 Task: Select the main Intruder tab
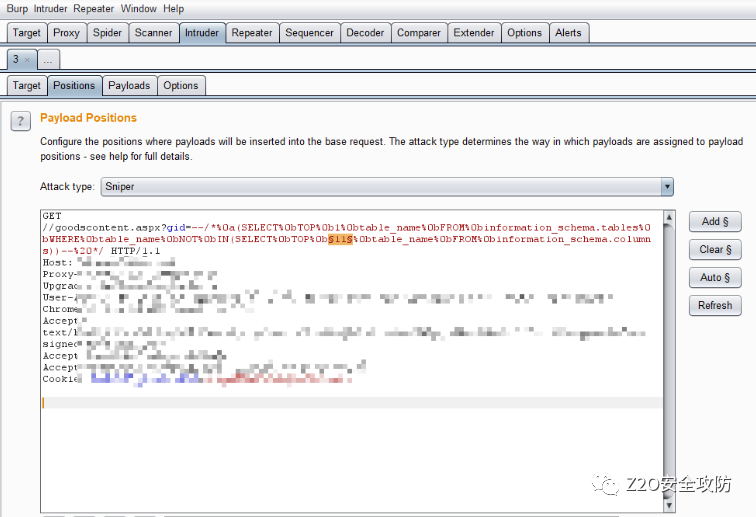click(x=202, y=33)
